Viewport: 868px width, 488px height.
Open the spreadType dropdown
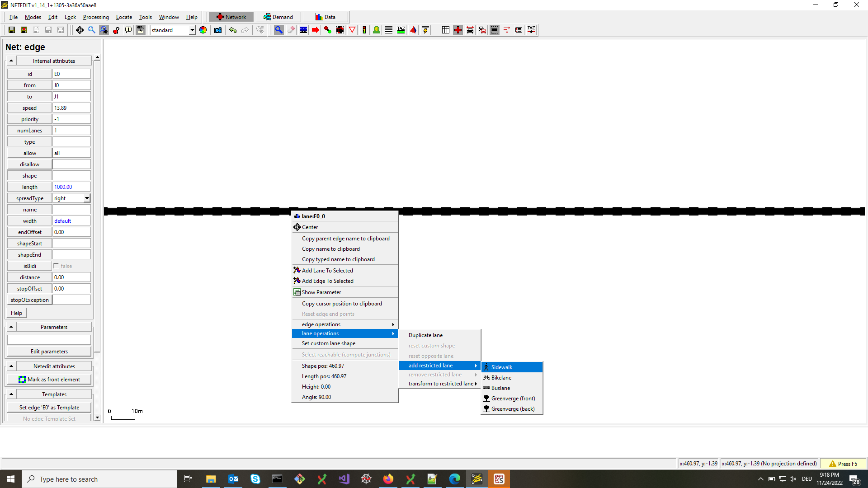pyautogui.click(x=87, y=198)
